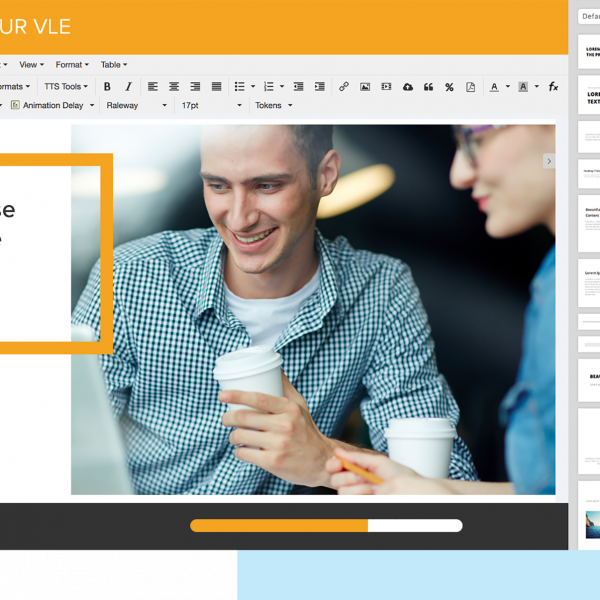Click the PDF document icon
600x600 pixels.
coord(471,87)
